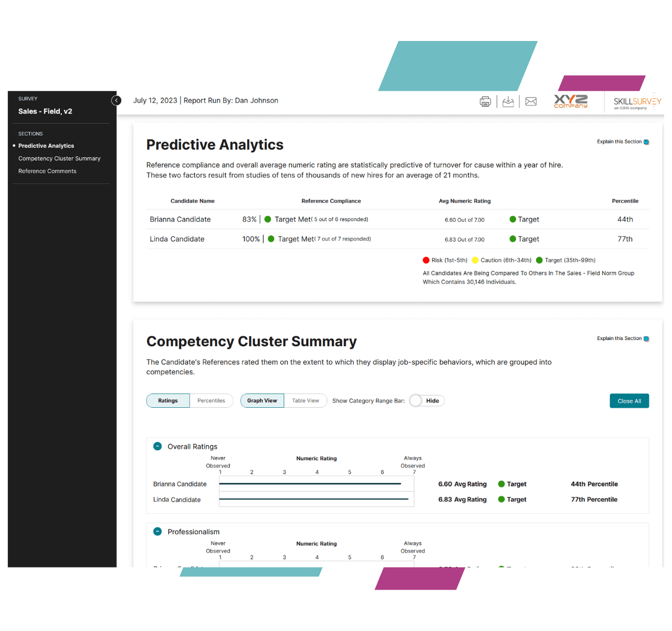The height and width of the screenshot is (631, 672).
Task: Select Predictive Analytics in the sidebar
Action: pos(46,146)
